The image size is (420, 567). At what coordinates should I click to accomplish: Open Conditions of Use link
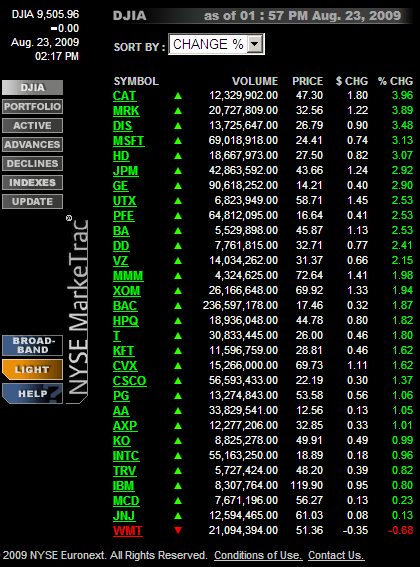258,555
